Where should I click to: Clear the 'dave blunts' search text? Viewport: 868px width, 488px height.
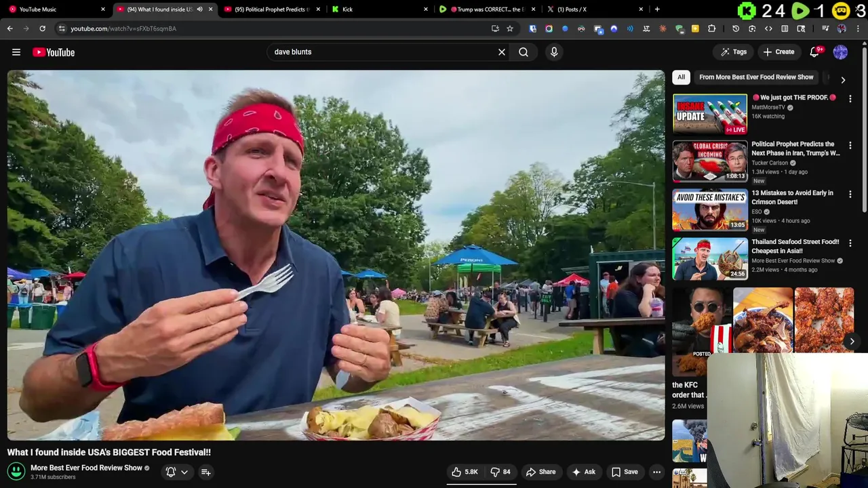502,52
